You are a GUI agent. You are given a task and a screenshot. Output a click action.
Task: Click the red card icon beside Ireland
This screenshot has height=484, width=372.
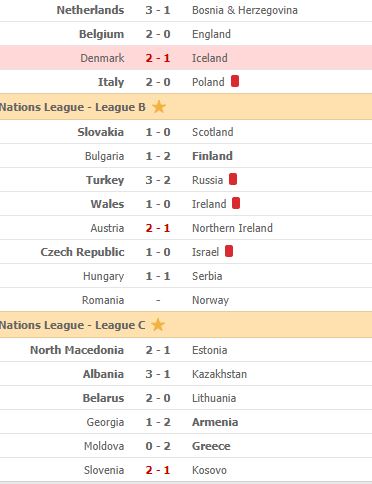236,203
